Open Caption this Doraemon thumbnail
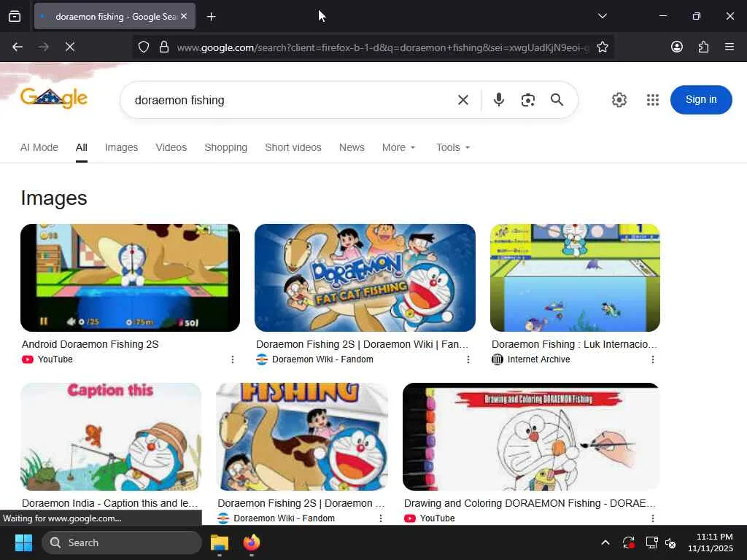 click(x=111, y=437)
